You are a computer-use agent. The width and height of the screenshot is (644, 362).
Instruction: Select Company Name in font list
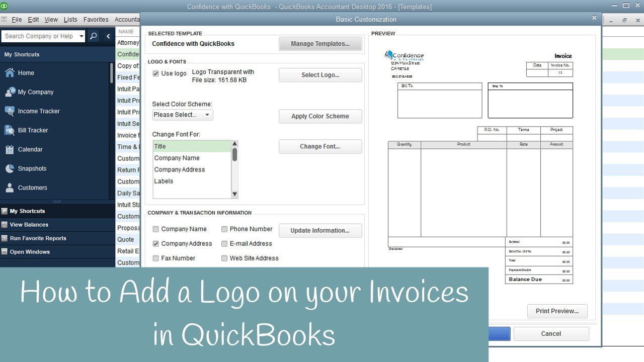(192, 158)
